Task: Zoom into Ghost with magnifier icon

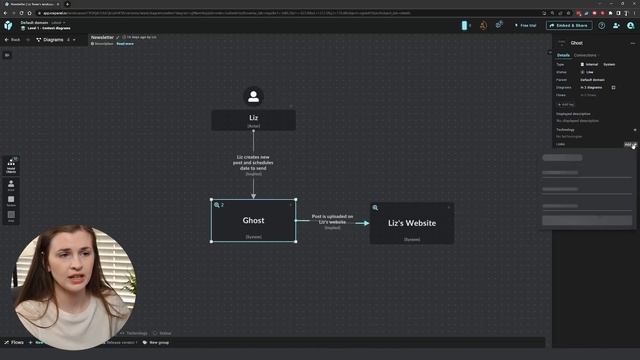Action: [217, 205]
